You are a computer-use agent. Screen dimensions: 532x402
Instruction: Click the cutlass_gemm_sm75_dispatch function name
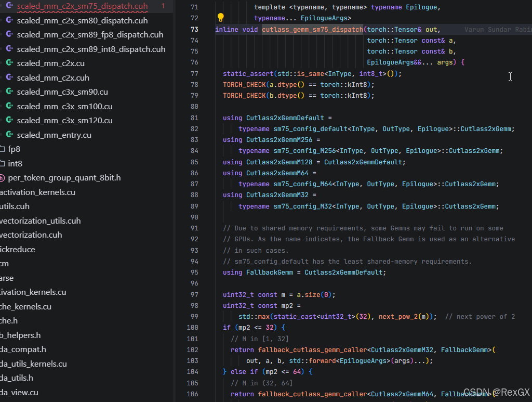click(x=312, y=30)
